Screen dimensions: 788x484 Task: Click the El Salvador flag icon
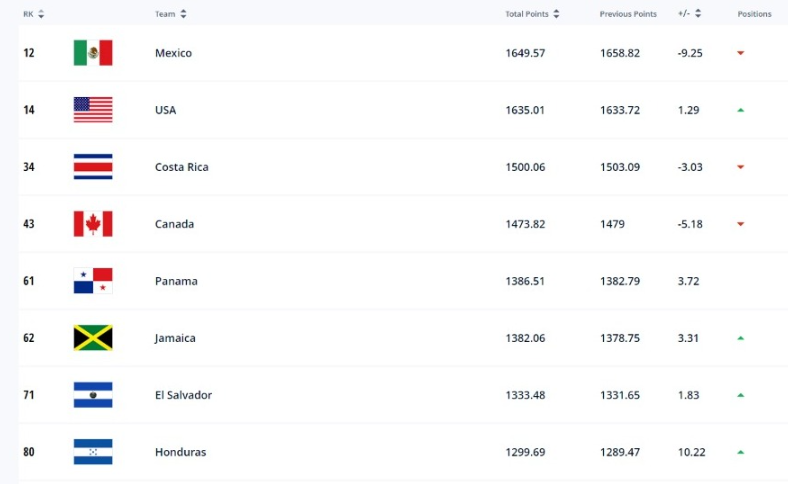(x=93, y=395)
